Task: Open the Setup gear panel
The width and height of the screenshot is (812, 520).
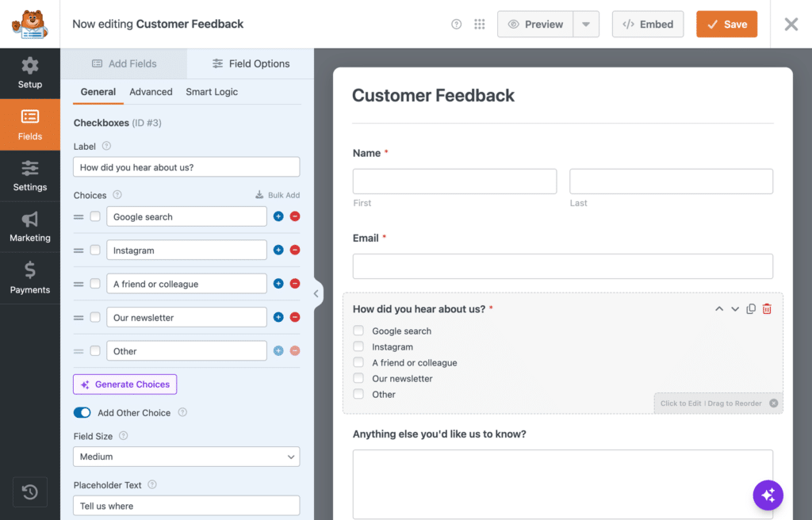Action: pyautogui.click(x=30, y=74)
